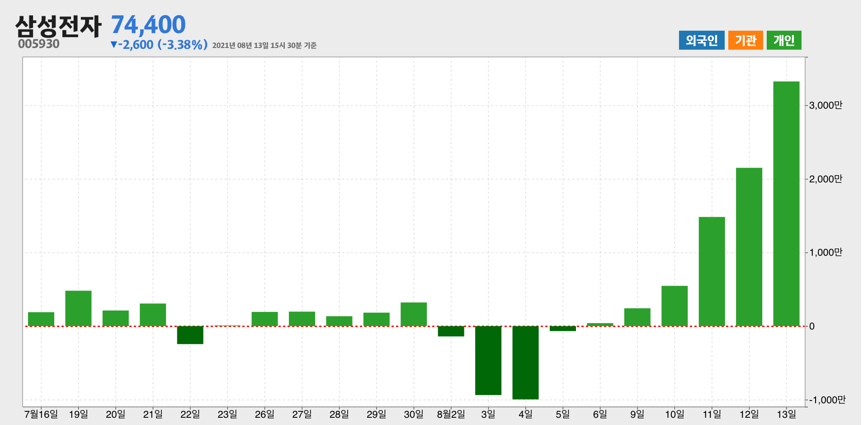
Task: Click the small negative bar for 5일
Action: pos(563,329)
